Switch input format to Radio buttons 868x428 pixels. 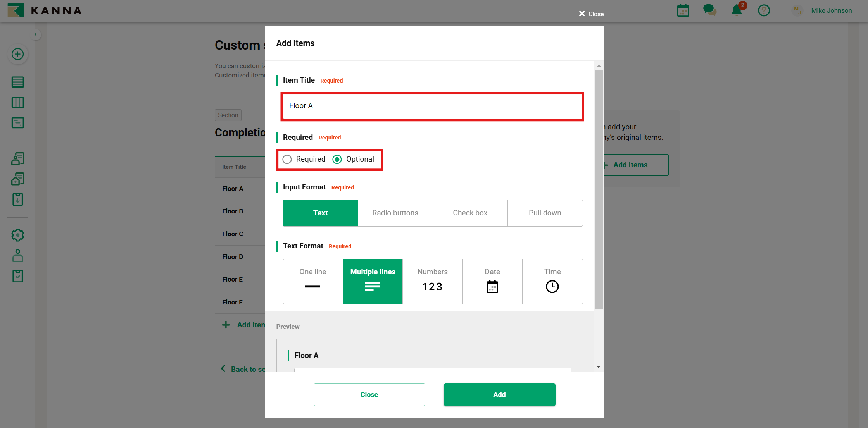pyautogui.click(x=395, y=213)
